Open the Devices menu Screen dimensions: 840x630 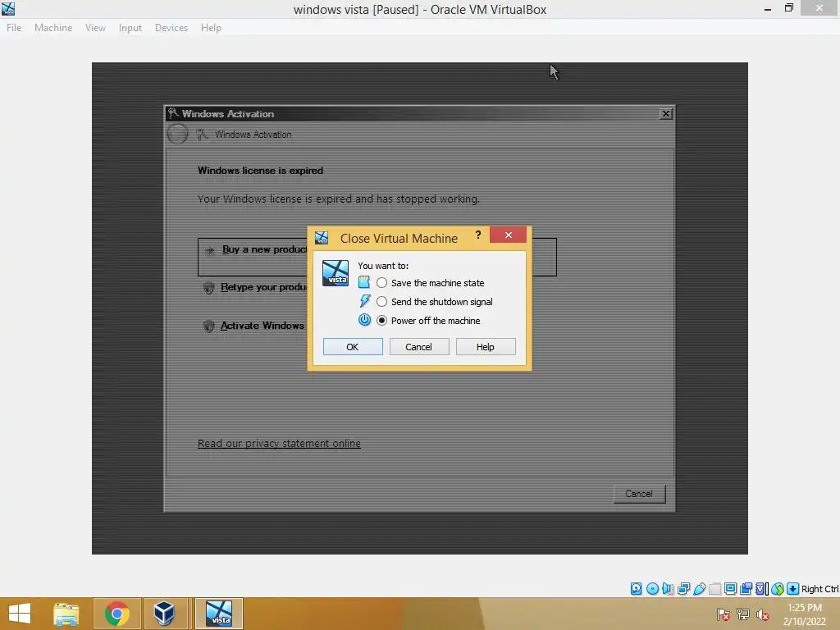[x=171, y=28]
